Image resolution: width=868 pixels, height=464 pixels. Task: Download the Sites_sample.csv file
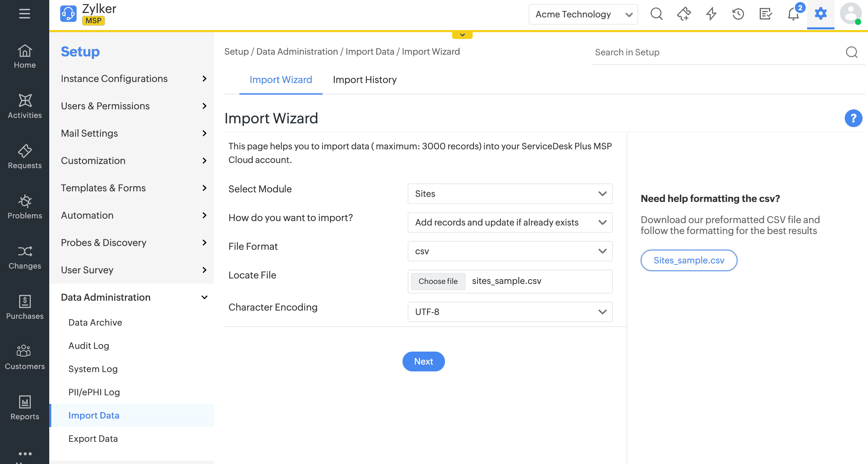[x=689, y=260]
